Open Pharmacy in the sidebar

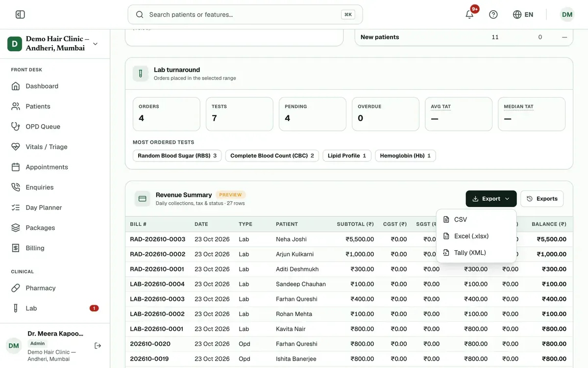click(x=55, y=288)
